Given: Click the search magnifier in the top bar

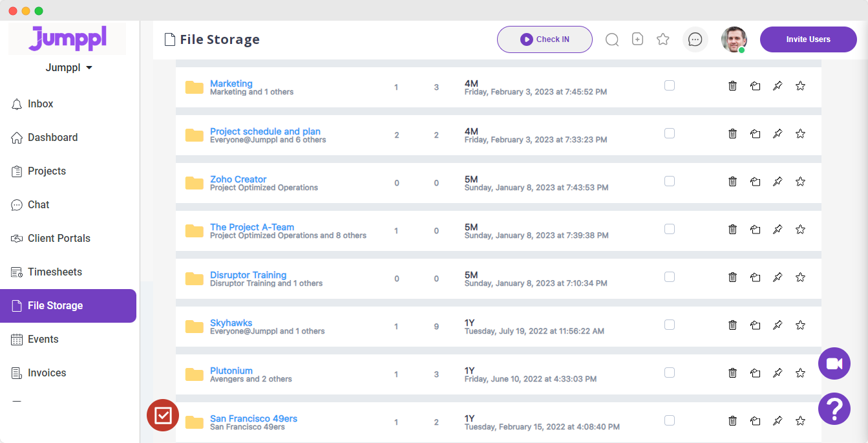Looking at the screenshot, I should click(x=611, y=39).
